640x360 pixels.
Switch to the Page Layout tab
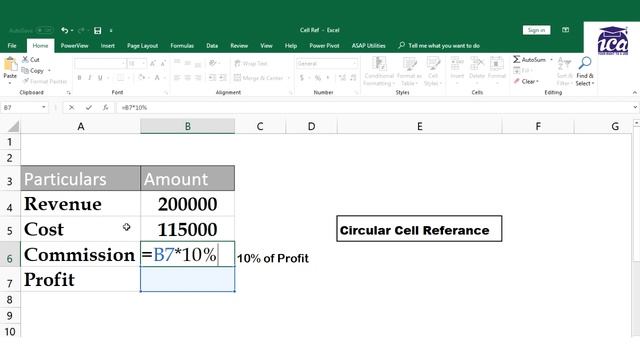[142, 46]
